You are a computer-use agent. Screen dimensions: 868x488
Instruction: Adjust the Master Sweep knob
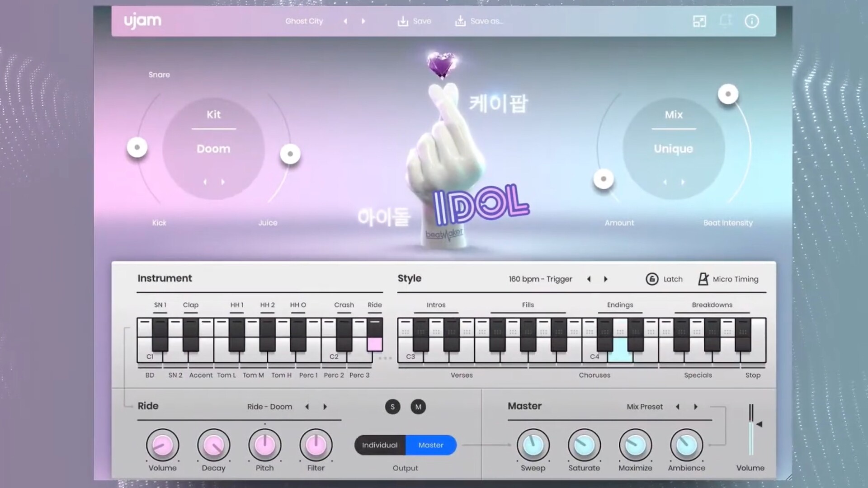point(533,445)
